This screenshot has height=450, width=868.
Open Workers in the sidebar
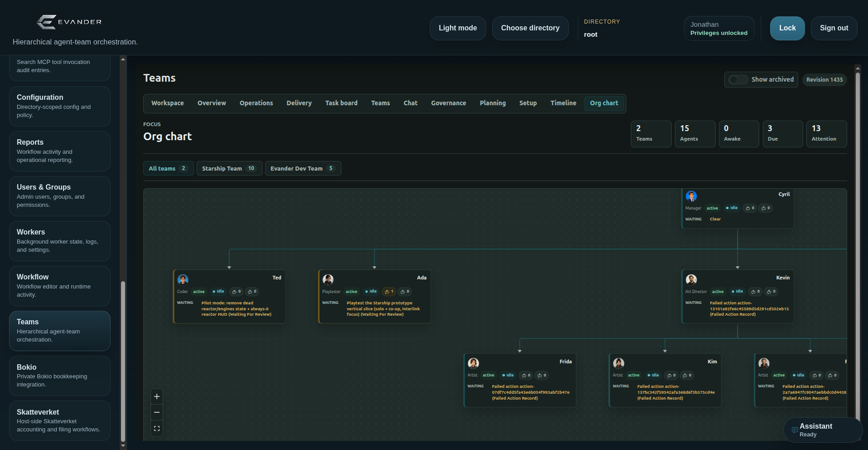click(x=60, y=241)
